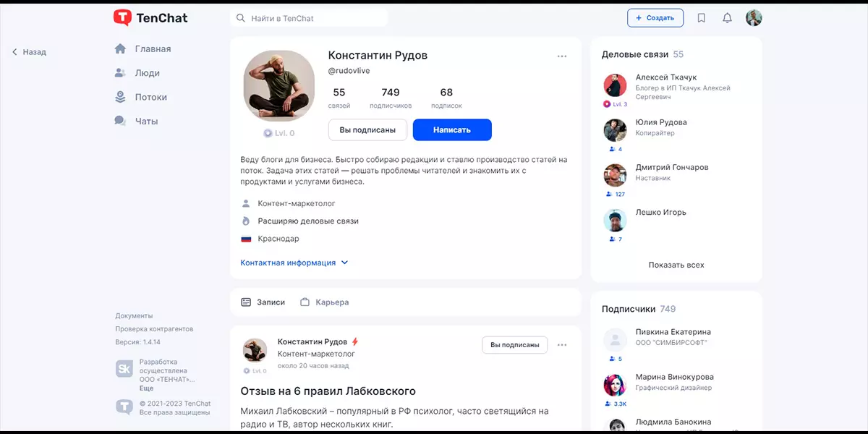The image size is (868, 434).
Task: Click Краснодар location with flag
Action: pyautogui.click(x=270, y=239)
